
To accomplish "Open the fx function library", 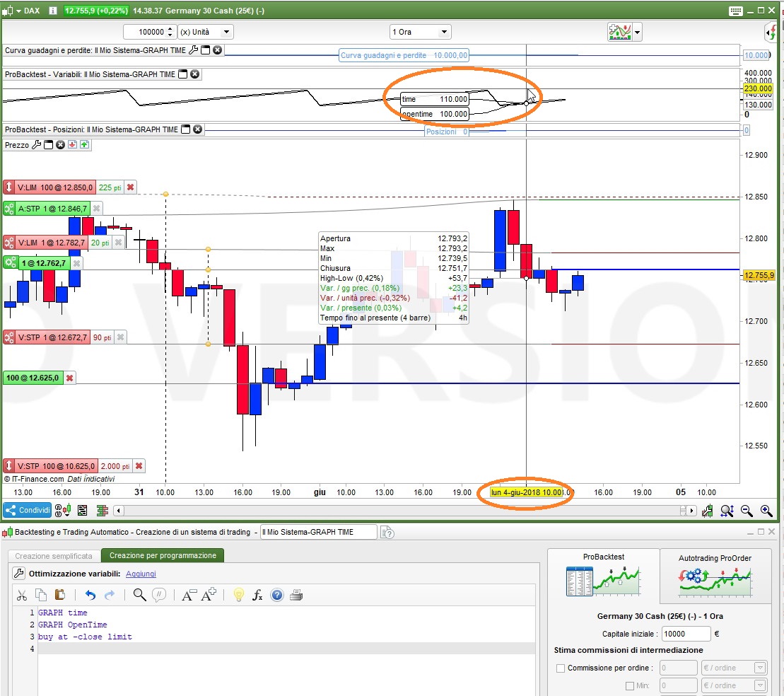I will pyautogui.click(x=257, y=595).
